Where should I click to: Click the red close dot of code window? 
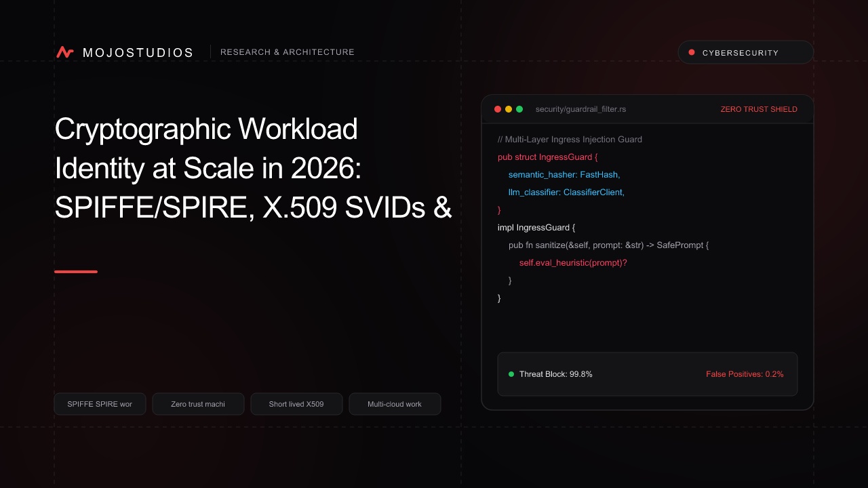[498, 109]
